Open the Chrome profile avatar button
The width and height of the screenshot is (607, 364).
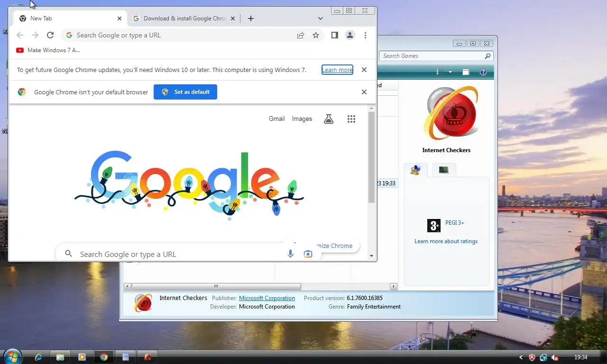click(x=350, y=35)
